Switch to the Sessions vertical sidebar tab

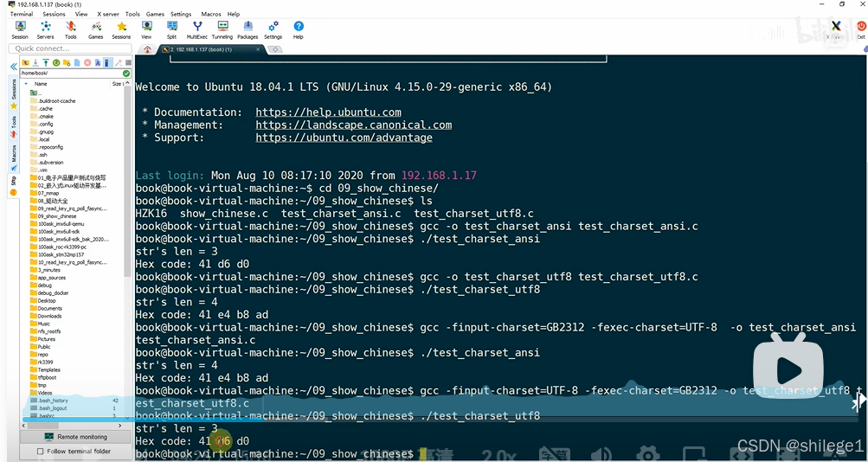(14, 92)
